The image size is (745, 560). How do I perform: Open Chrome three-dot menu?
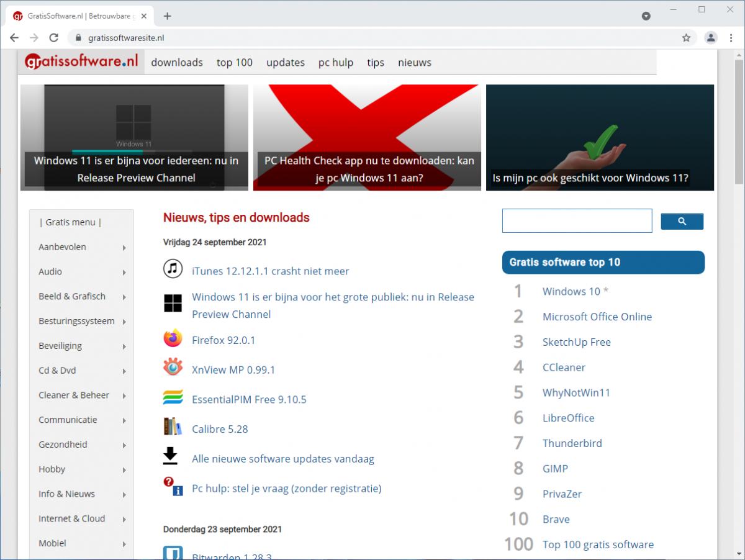[x=730, y=38]
